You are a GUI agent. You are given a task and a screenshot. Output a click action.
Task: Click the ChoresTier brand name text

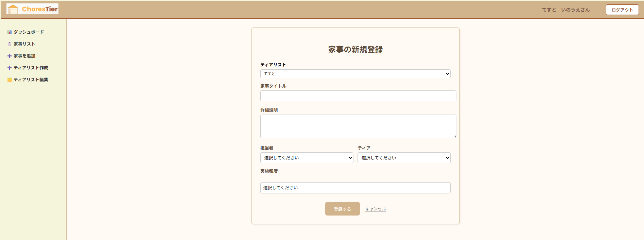[x=40, y=9]
